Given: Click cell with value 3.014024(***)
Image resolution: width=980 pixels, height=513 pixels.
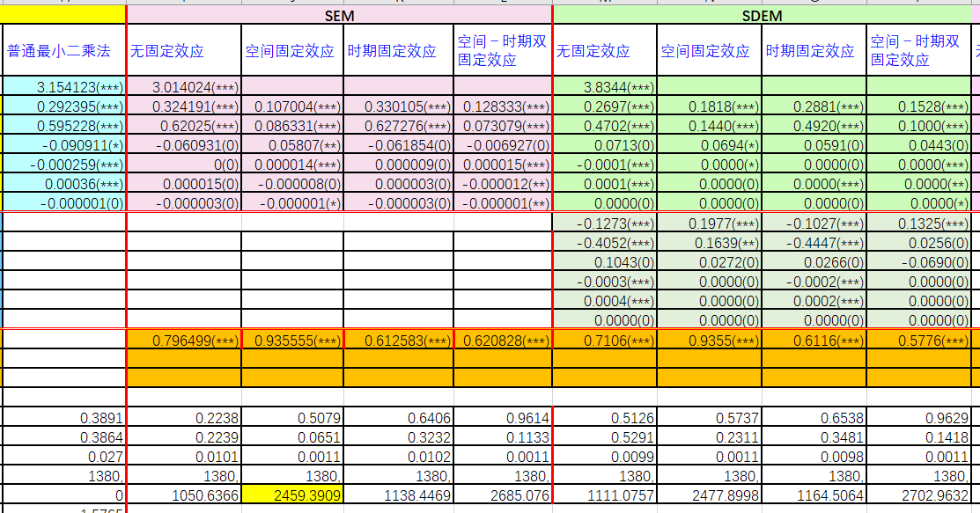Looking at the screenshot, I should (x=184, y=87).
